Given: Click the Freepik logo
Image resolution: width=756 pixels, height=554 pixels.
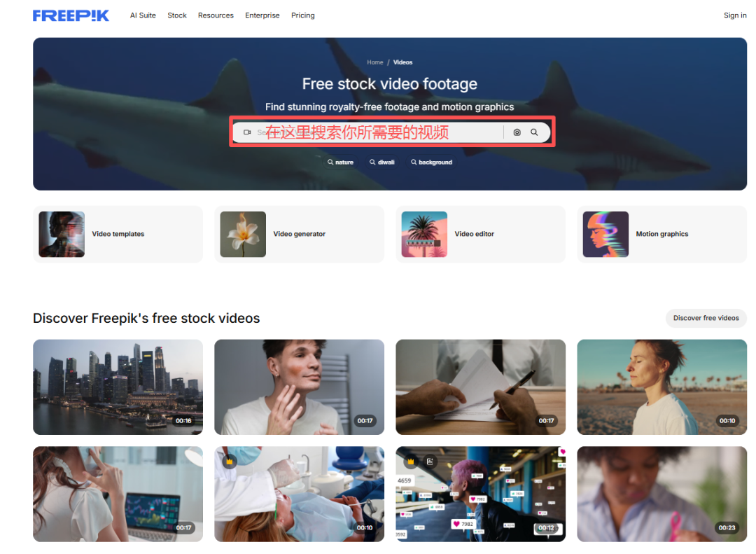Looking at the screenshot, I should pos(71,15).
